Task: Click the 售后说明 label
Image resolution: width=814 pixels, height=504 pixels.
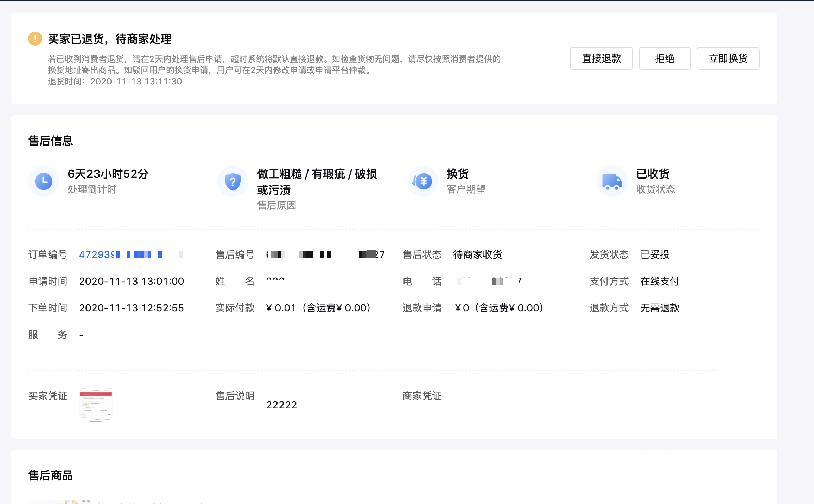Action: click(235, 396)
